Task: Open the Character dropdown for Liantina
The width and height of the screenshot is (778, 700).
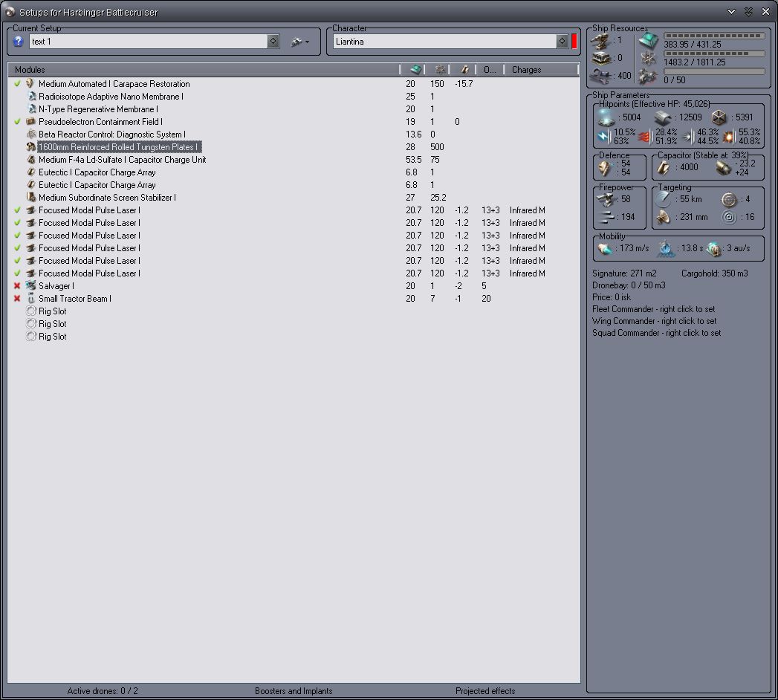Action: tap(562, 41)
